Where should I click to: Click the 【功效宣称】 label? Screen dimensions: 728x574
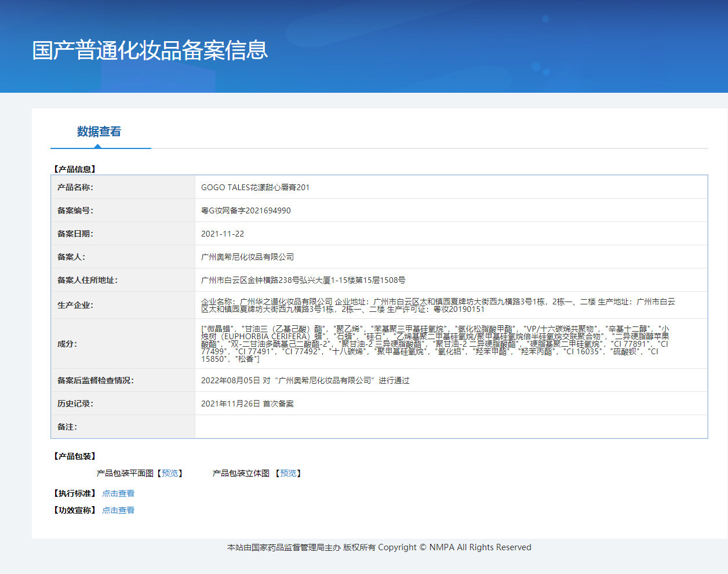(75, 510)
